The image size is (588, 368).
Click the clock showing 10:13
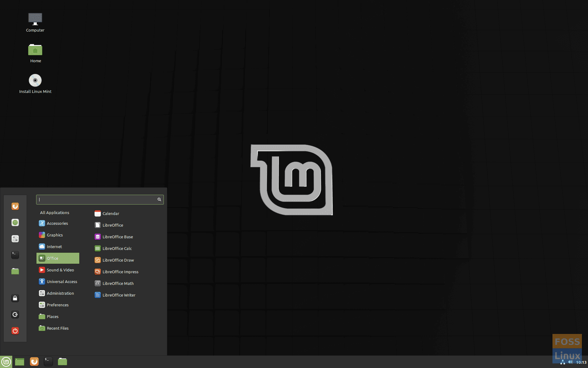tap(581, 362)
